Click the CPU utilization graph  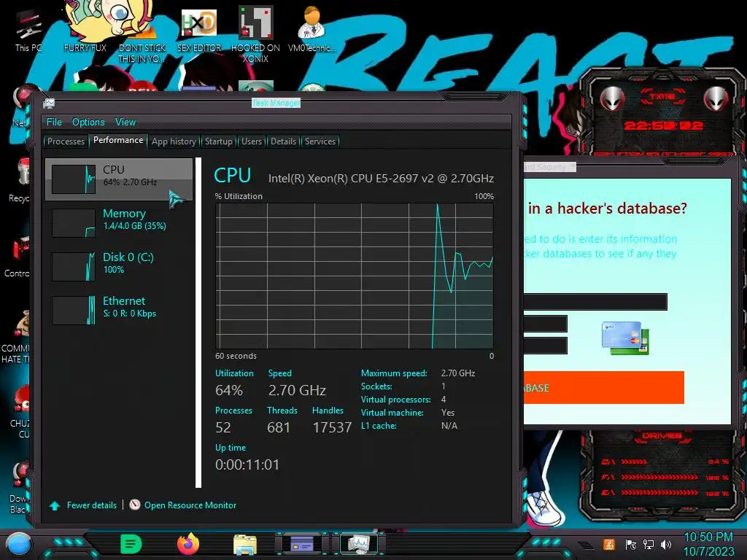point(355,276)
